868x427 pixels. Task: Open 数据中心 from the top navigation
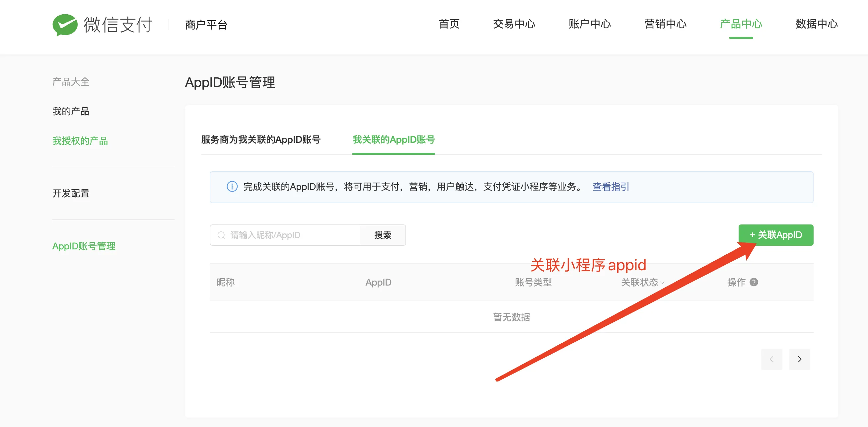[817, 24]
